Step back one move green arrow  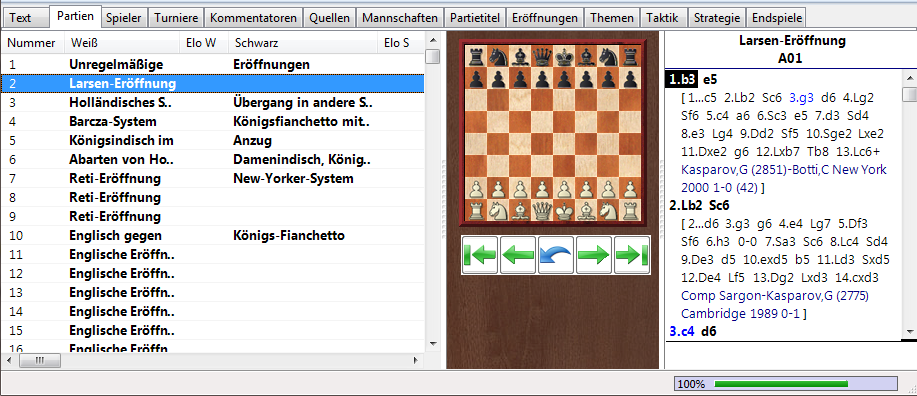click(x=518, y=255)
